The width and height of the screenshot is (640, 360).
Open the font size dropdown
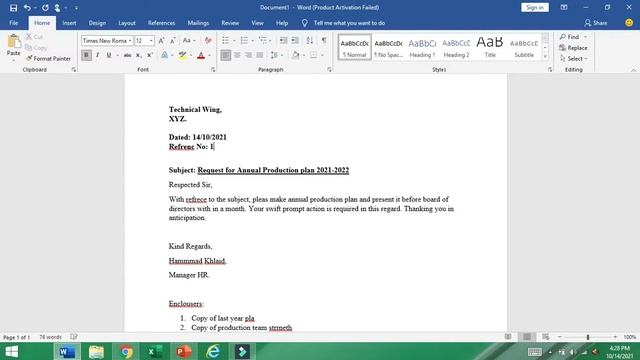151,40
